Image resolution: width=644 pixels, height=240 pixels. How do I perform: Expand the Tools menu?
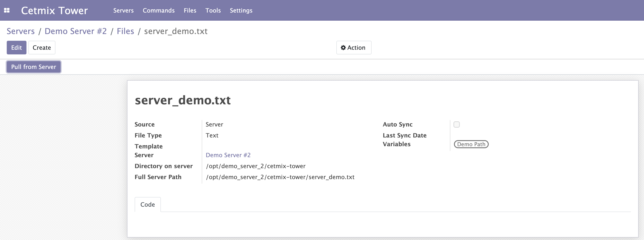coord(213,11)
